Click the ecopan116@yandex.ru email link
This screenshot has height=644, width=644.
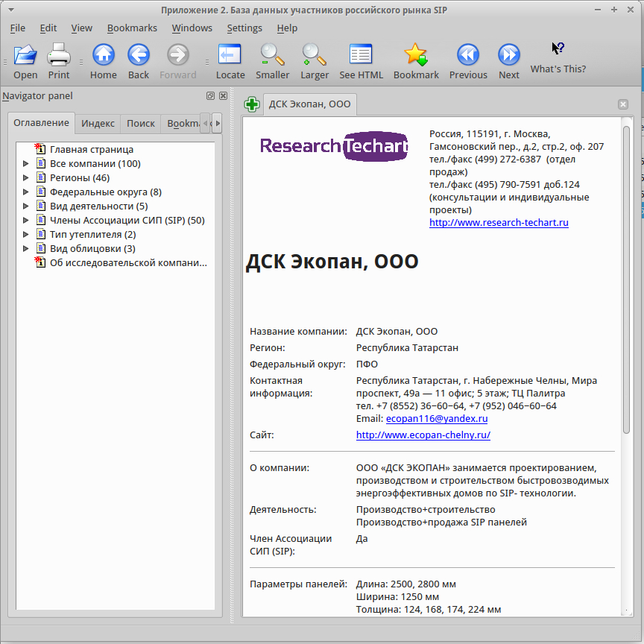click(x=437, y=418)
